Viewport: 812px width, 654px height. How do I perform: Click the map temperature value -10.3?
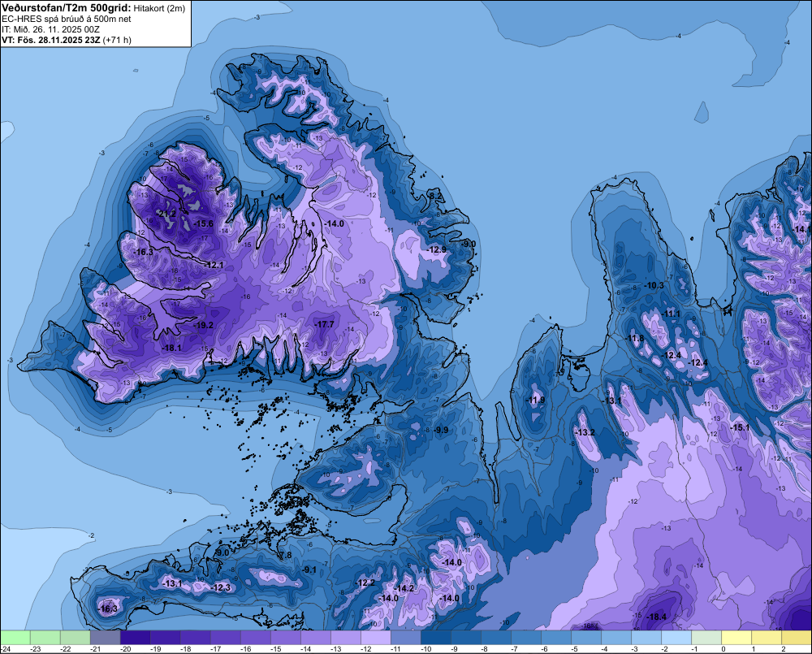tap(654, 285)
